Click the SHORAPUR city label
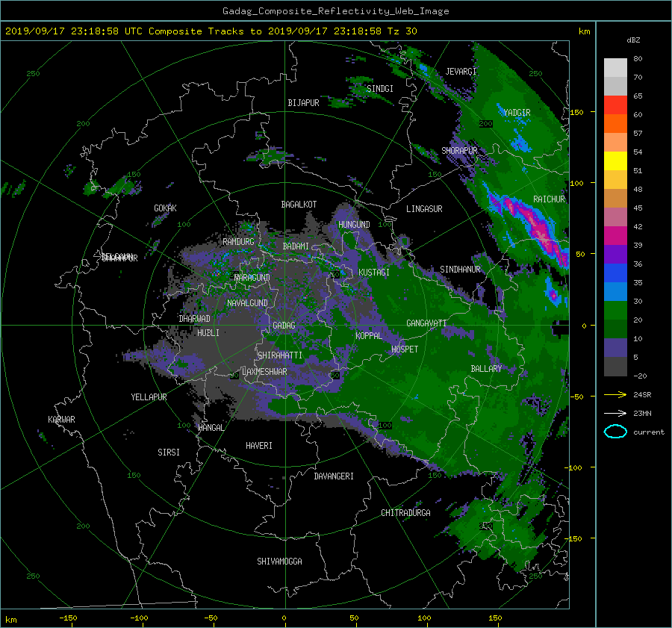672x628 pixels. coord(459,150)
